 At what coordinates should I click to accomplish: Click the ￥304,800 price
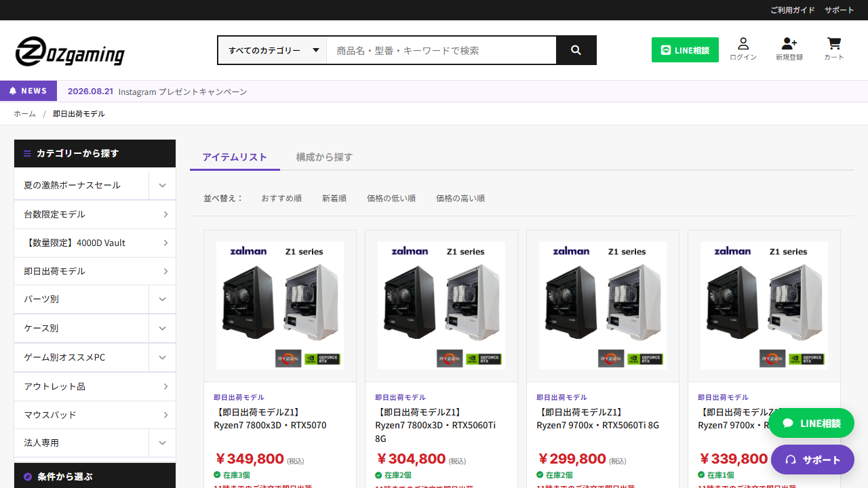coord(410,459)
